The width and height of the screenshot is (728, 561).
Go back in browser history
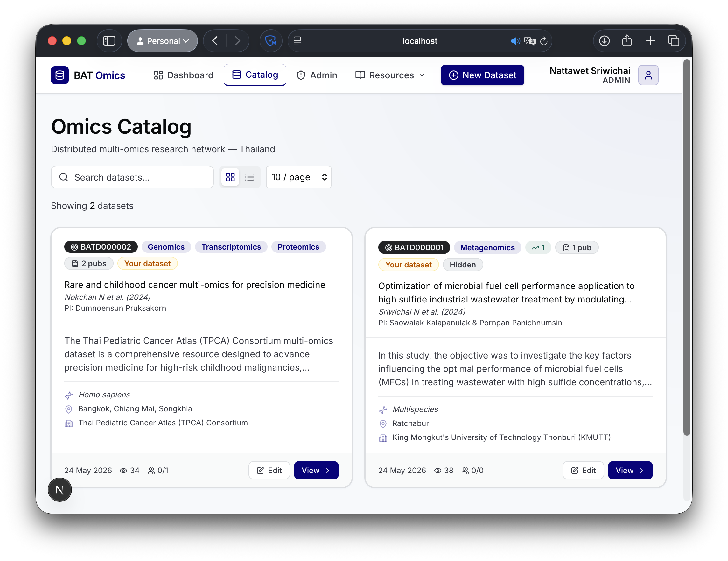click(x=215, y=41)
